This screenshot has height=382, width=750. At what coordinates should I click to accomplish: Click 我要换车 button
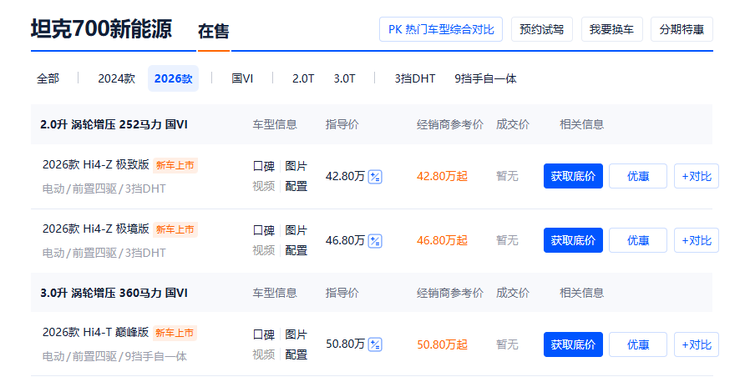[612, 30]
